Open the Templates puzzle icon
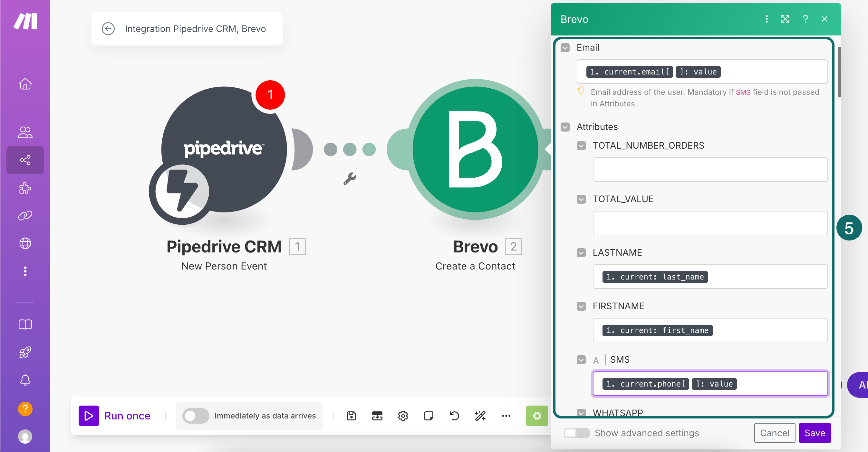This screenshot has width=868, height=452. point(25,188)
